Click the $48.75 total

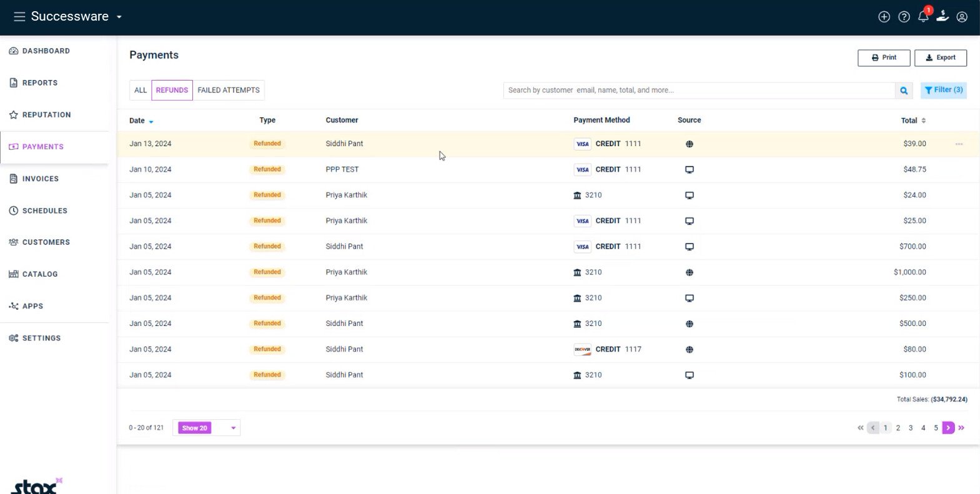tap(914, 169)
